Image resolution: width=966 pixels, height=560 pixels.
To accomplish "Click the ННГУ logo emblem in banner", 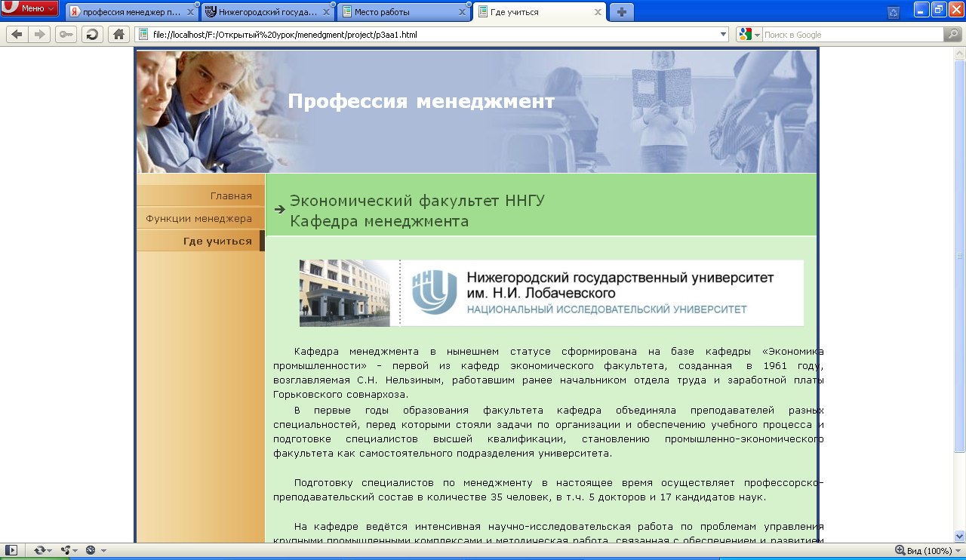I will [x=434, y=293].
